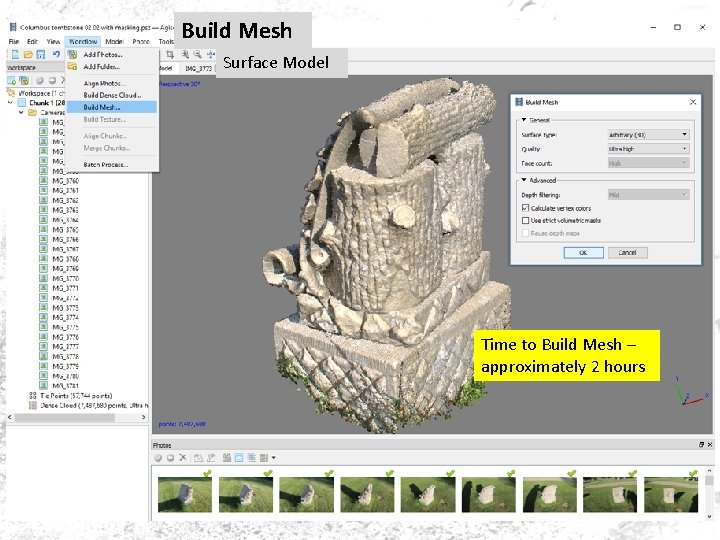Collapse the Advanced section in Build Mesh
The width and height of the screenshot is (720, 540).
(524, 180)
